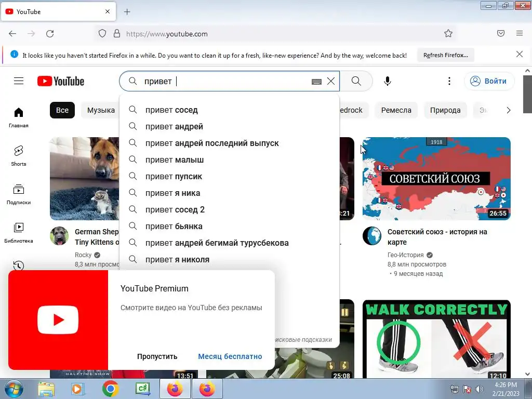Open Rocky channel avatar

tap(59, 236)
